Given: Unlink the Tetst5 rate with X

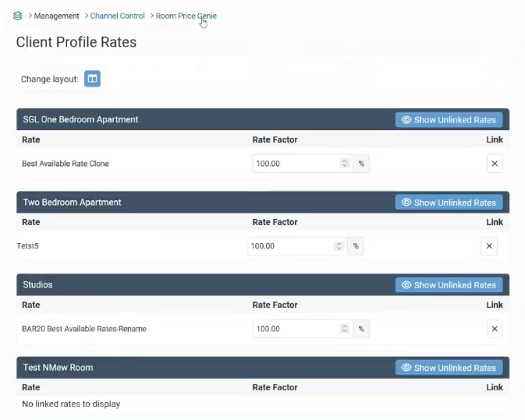Looking at the screenshot, I should pyautogui.click(x=489, y=246).
